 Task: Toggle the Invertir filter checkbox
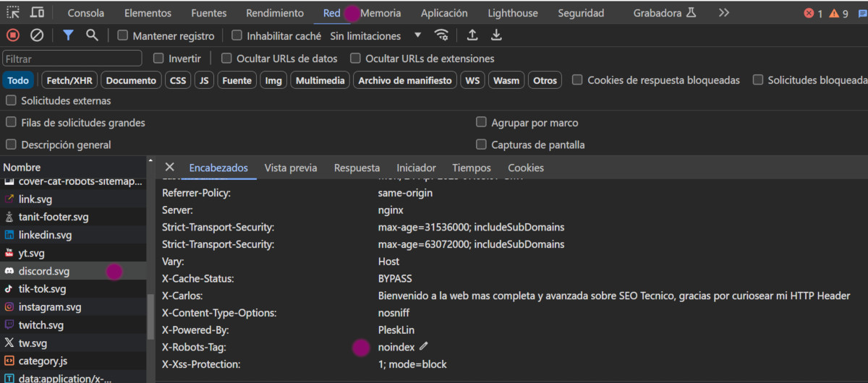click(159, 59)
